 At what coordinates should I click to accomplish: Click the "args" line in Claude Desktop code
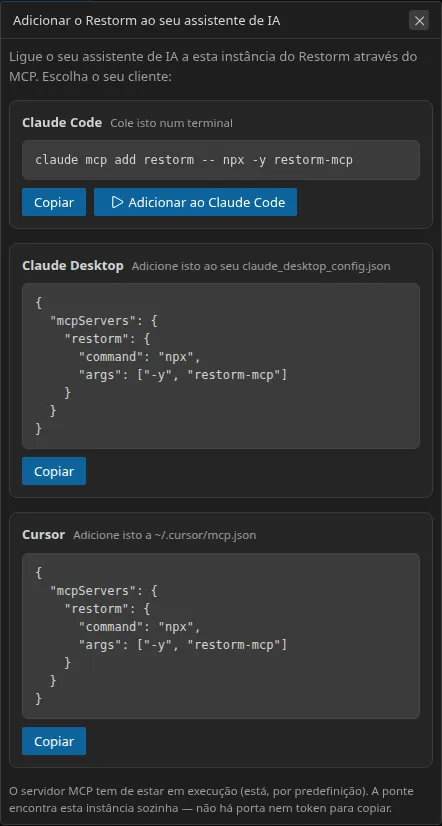[183, 375]
